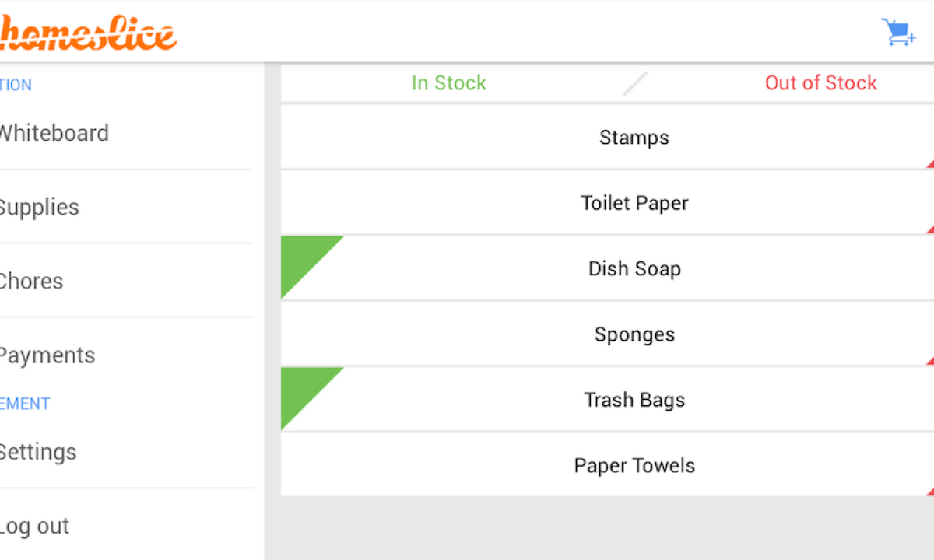Click the add-to-cart icon
This screenshot has height=560, width=934.
897,32
